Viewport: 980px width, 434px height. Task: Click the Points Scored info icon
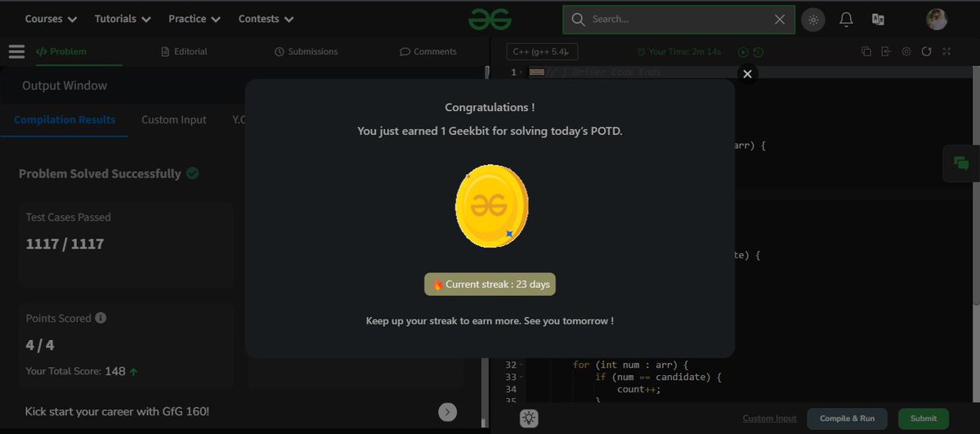101,318
